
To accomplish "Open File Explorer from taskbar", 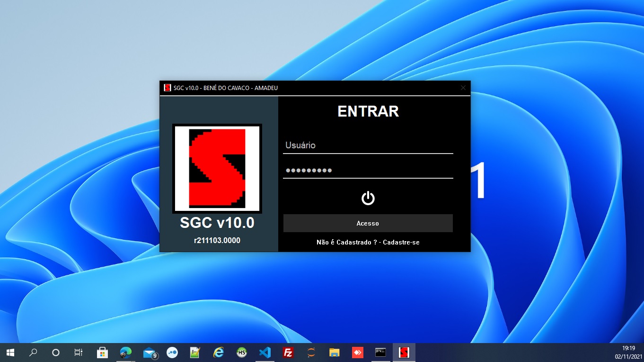I will point(334,353).
